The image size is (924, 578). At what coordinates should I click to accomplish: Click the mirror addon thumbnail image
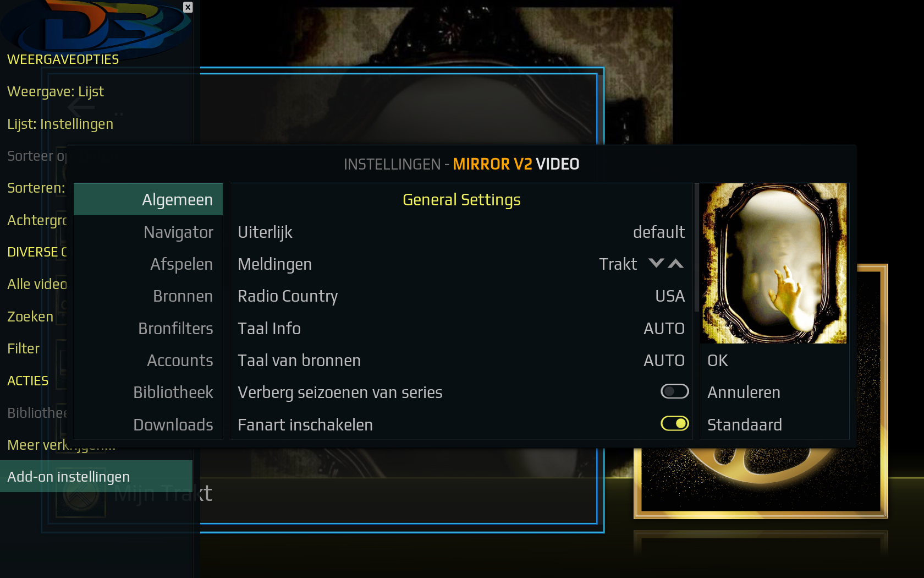tap(773, 263)
